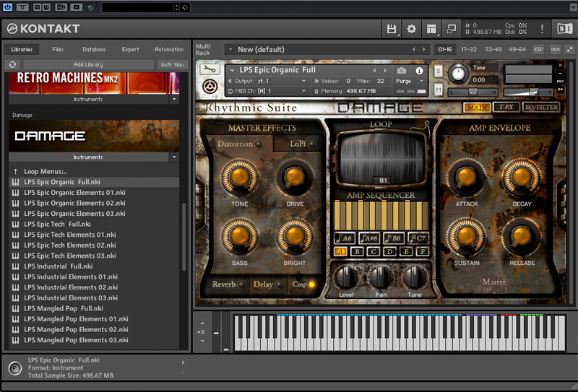Open Damage Instruments dropdown arrow

coord(174,157)
